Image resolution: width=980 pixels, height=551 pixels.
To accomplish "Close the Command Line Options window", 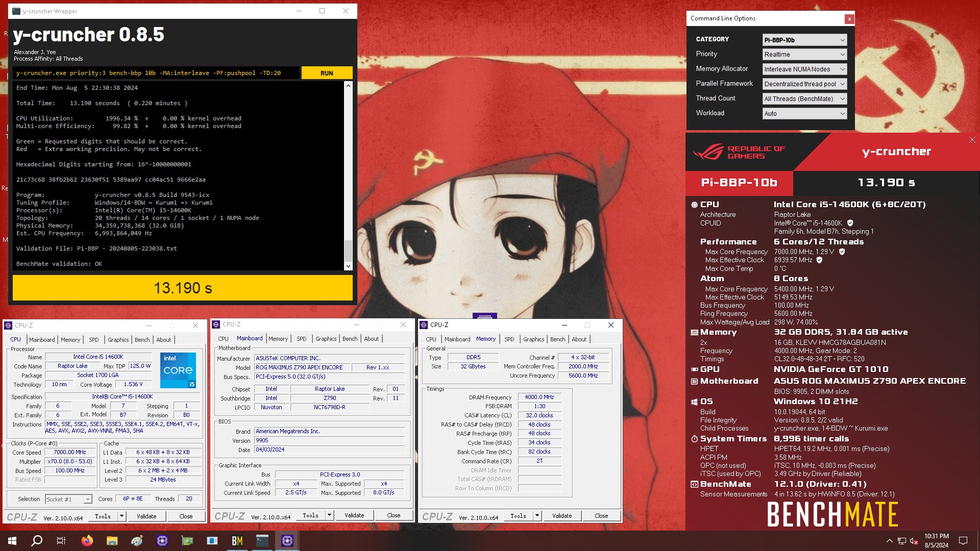I will point(849,19).
